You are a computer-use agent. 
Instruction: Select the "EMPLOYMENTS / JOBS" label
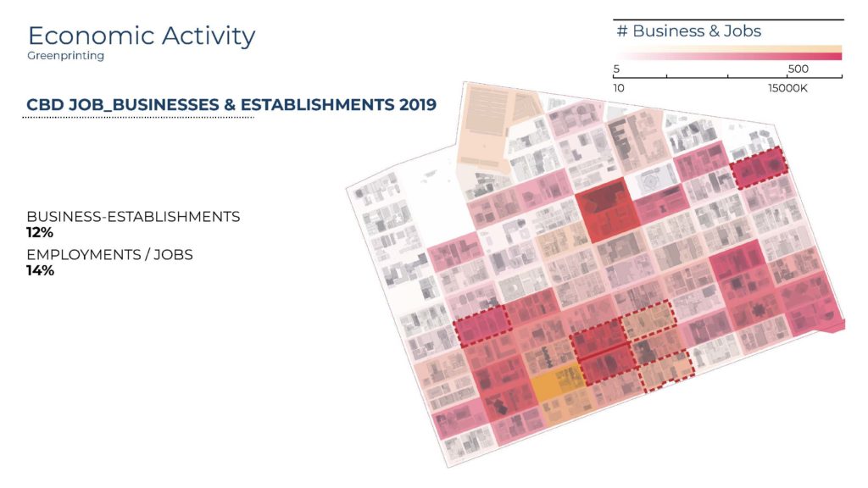click(x=109, y=254)
